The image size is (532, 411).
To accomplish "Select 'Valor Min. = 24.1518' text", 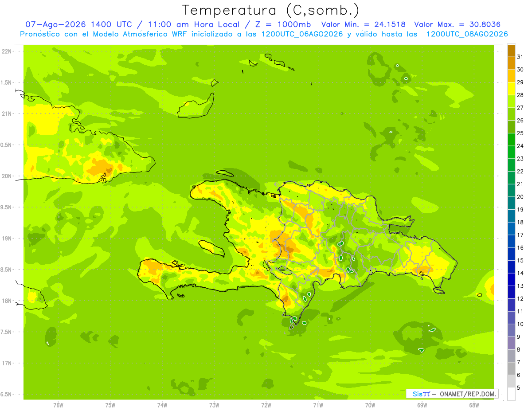I will pyautogui.click(x=364, y=25).
